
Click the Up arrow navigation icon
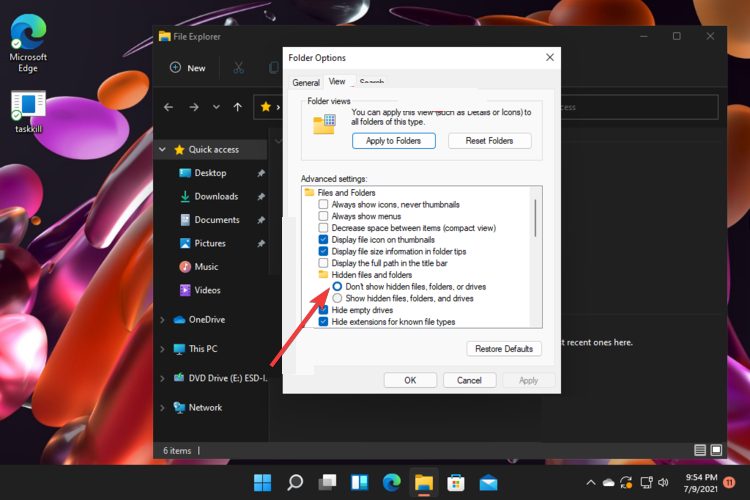pyautogui.click(x=238, y=107)
